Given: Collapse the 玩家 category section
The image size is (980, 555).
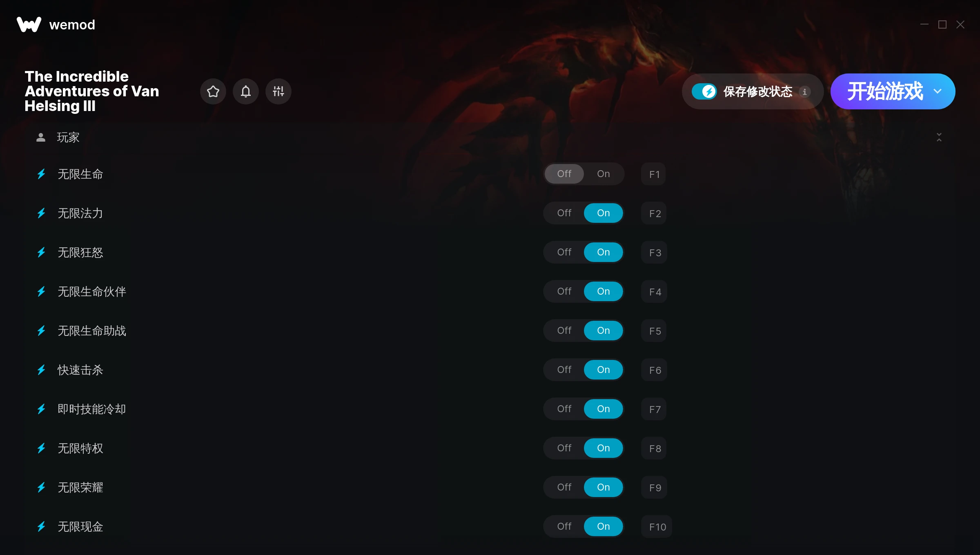Looking at the screenshot, I should pos(939,138).
